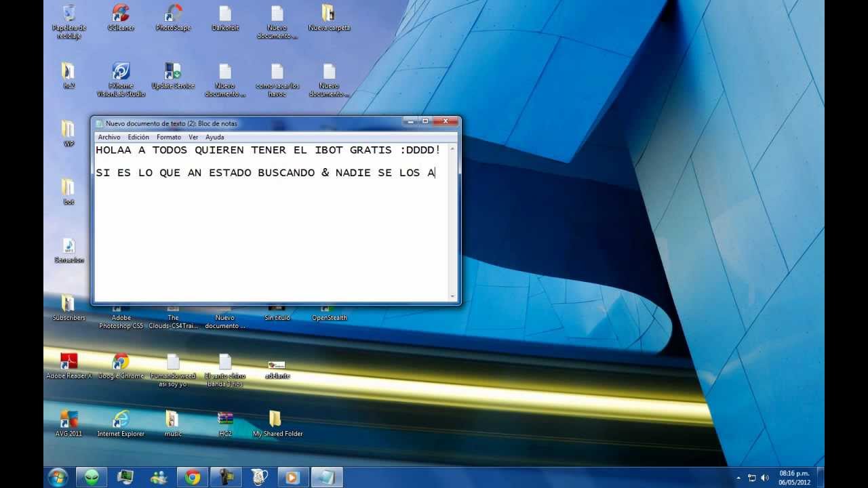Select the Adobe Reader X shortcut
This screenshot has height=488, width=868.
point(68,365)
